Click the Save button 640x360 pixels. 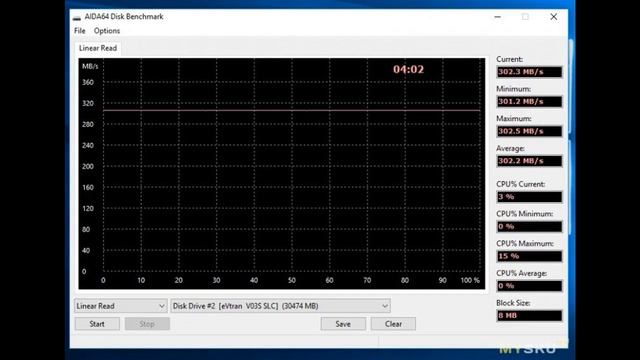click(343, 324)
